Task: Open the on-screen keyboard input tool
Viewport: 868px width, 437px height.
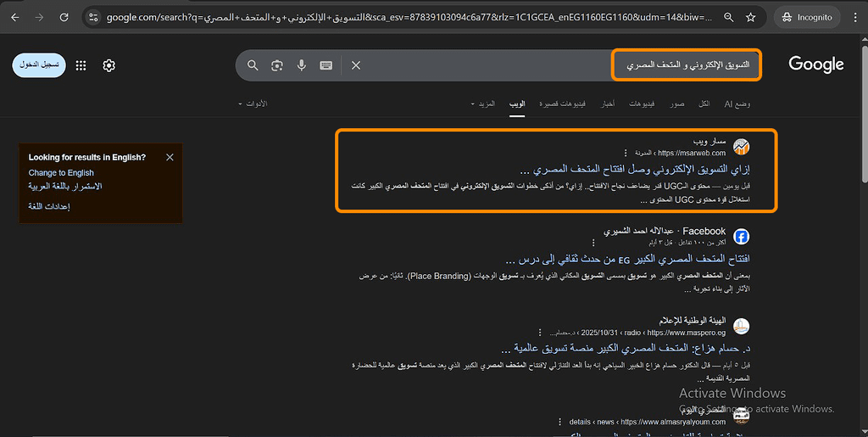Action: 325,65
